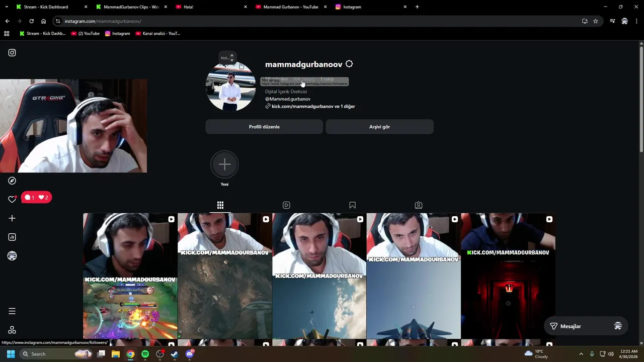Reload the Instagram page

(x=31, y=21)
